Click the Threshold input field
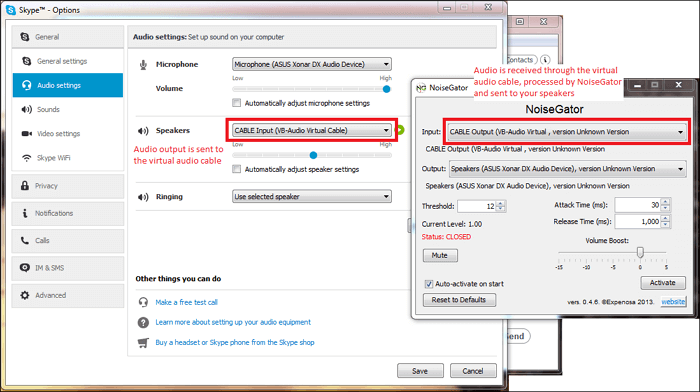 [x=477, y=206]
